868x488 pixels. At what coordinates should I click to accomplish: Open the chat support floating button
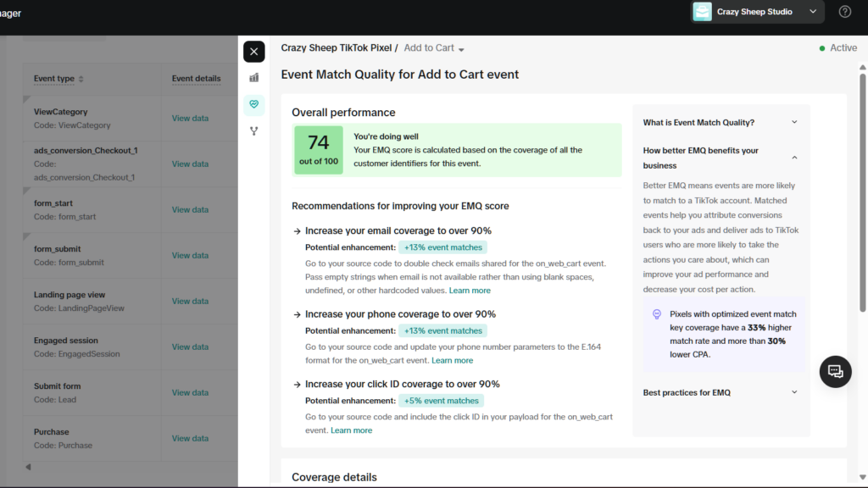tap(835, 371)
